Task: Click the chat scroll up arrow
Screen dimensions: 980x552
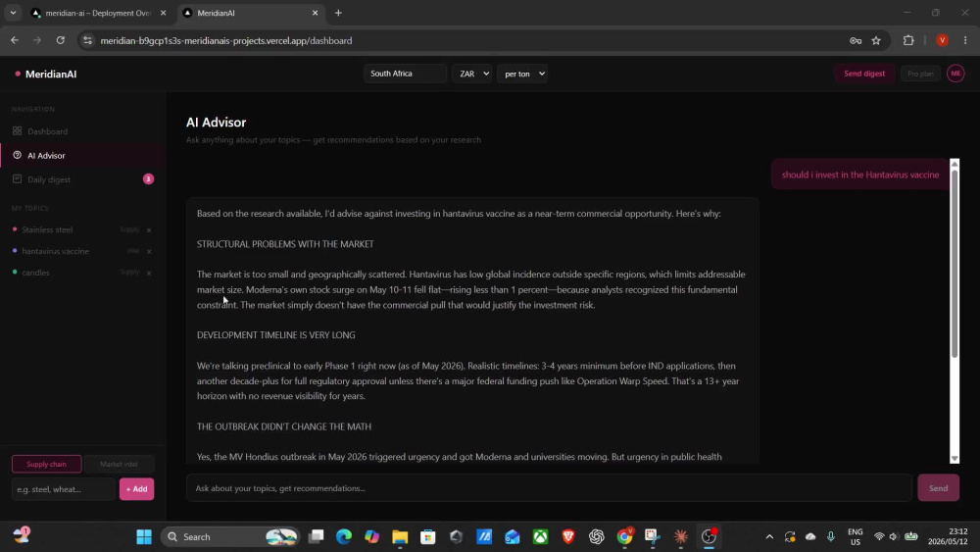Action: point(954,164)
